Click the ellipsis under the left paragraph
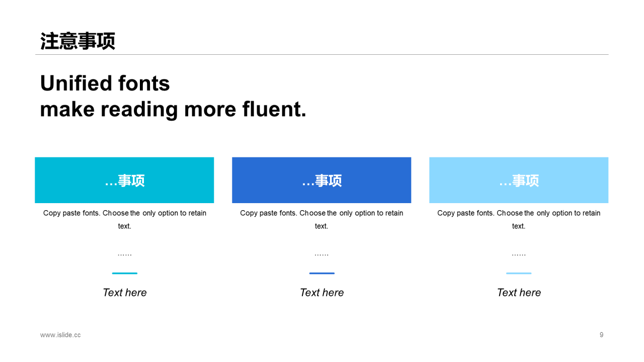 tap(125, 255)
